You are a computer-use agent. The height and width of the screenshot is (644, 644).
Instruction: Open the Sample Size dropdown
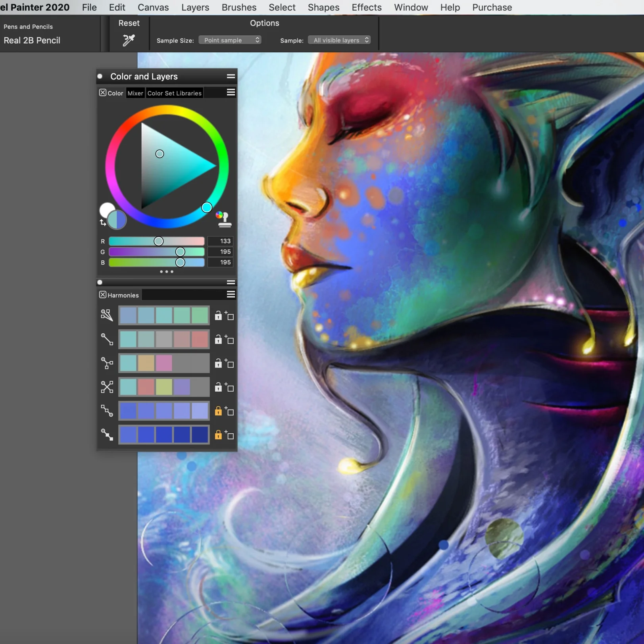[230, 40]
